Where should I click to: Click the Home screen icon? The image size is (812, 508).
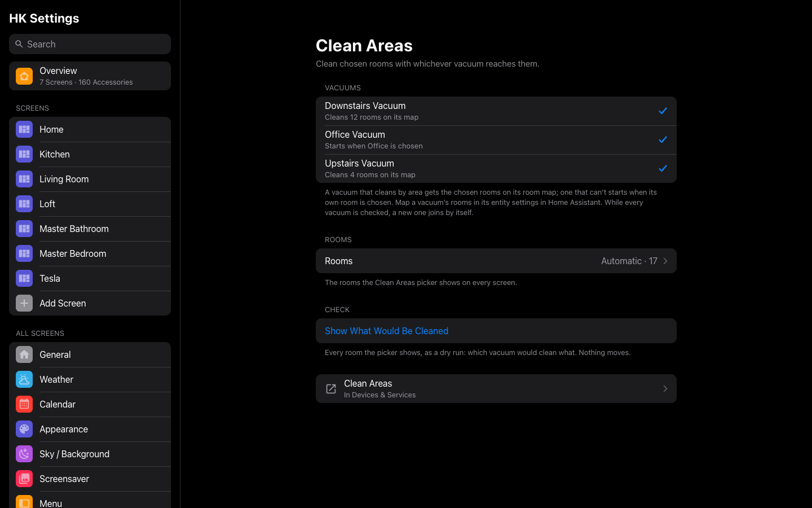click(x=24, y=129)
